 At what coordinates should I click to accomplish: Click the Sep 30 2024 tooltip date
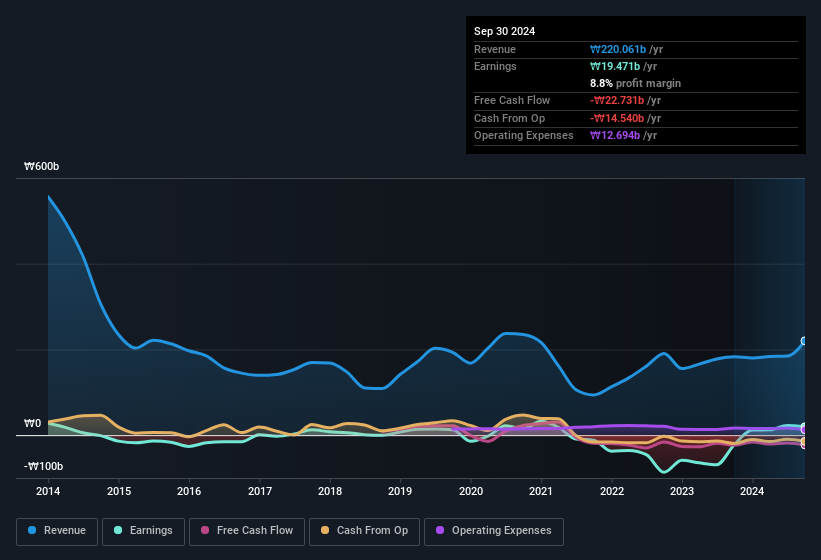pos(505,31)
